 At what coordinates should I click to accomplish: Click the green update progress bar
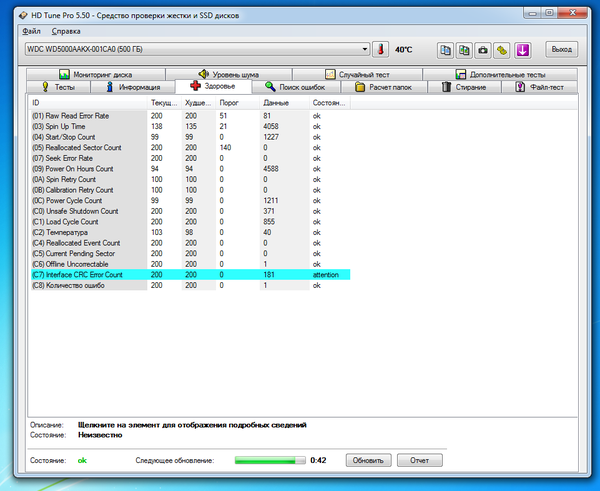click(x=268, y=460)
